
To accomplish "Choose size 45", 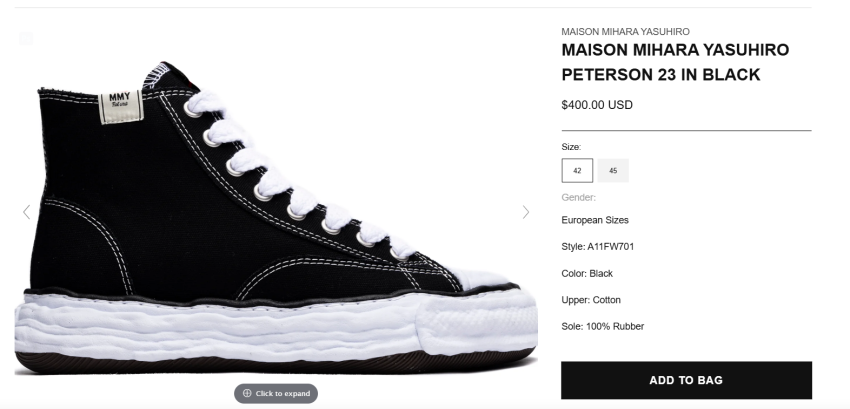I will (x=613, y=171).
